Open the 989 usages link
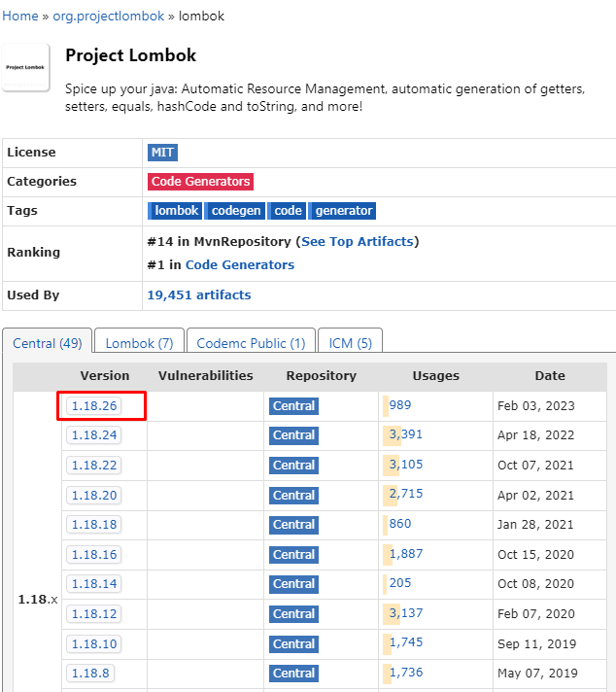616x692 pixels. (399, 405)
